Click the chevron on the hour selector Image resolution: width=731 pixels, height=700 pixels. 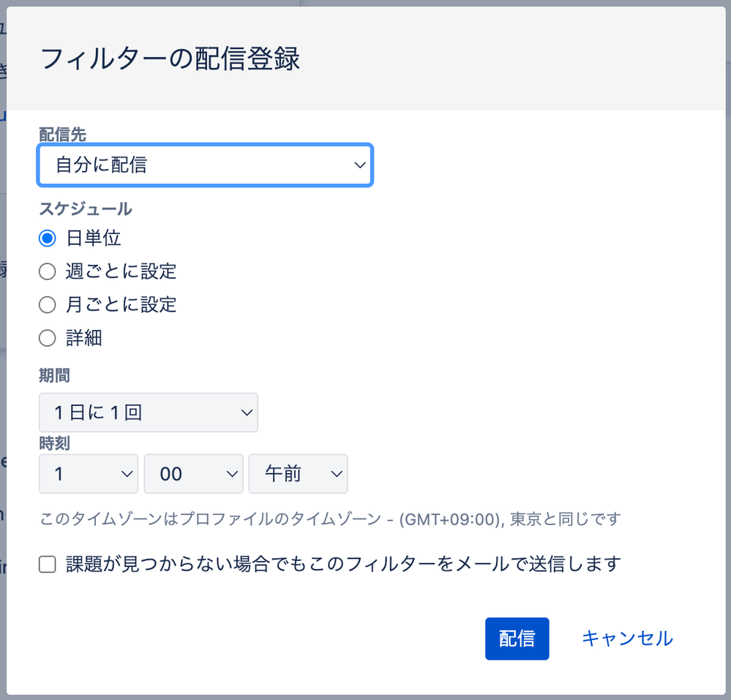126,474
